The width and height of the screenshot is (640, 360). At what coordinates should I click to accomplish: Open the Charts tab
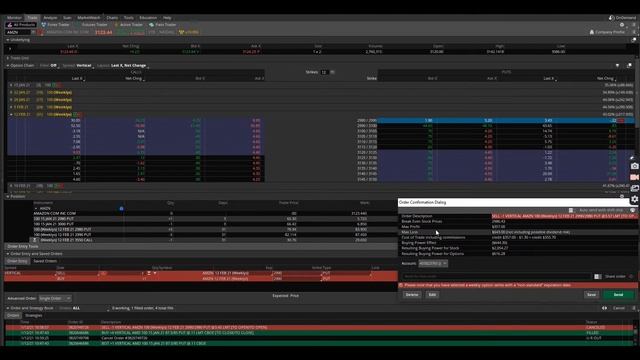(112, 18)
